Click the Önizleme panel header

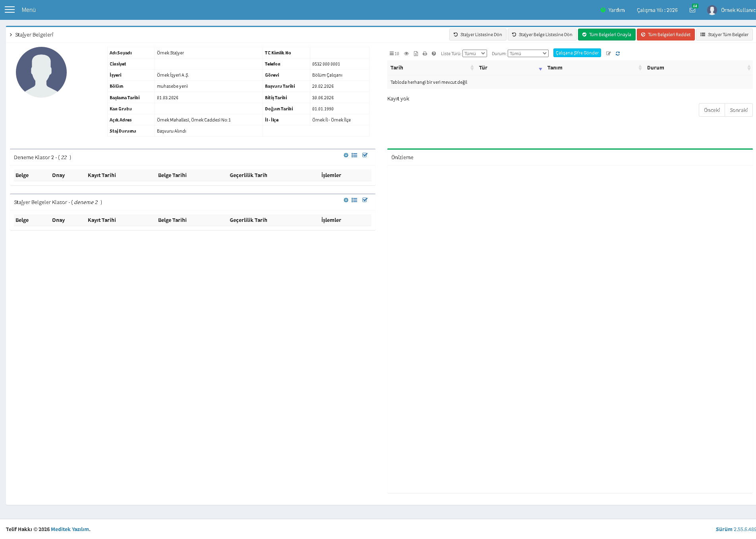click(x=402, y=158)
